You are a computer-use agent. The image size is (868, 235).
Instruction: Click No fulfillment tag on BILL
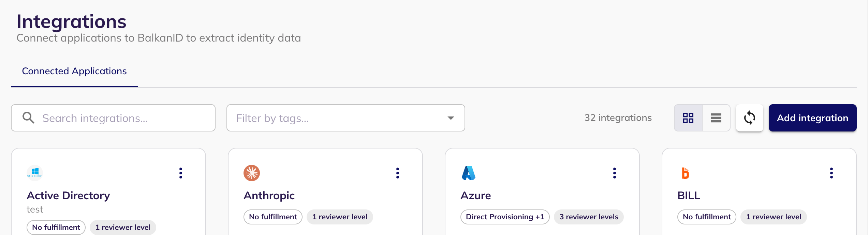[707, 217]
